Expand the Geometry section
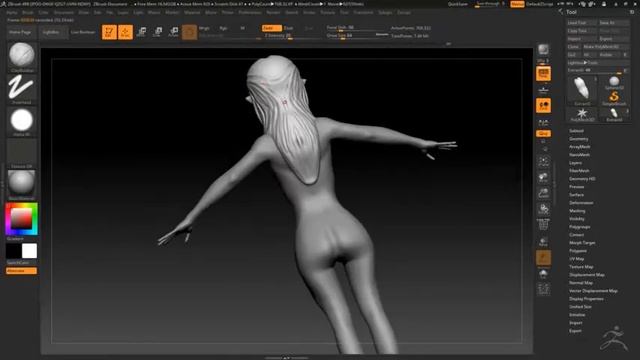640x360 pixels. pos(579,139)
